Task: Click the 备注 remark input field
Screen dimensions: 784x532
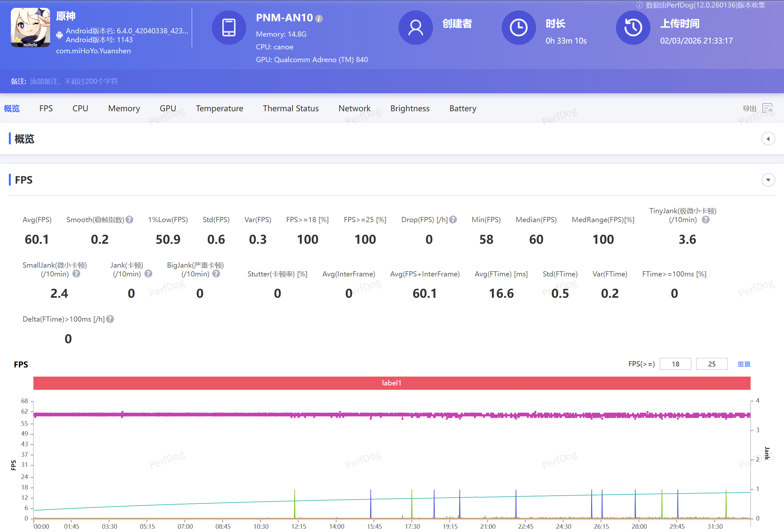Action: tap(74, 81)
